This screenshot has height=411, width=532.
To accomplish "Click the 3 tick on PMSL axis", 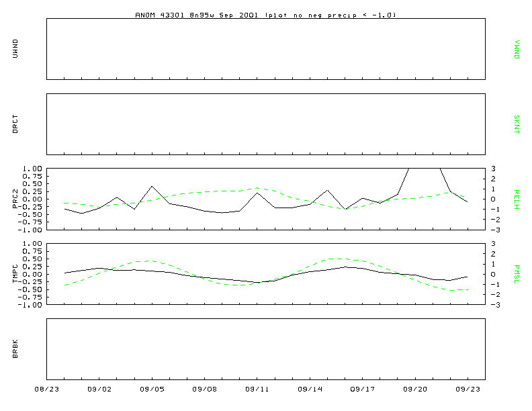I will point(493,244).
